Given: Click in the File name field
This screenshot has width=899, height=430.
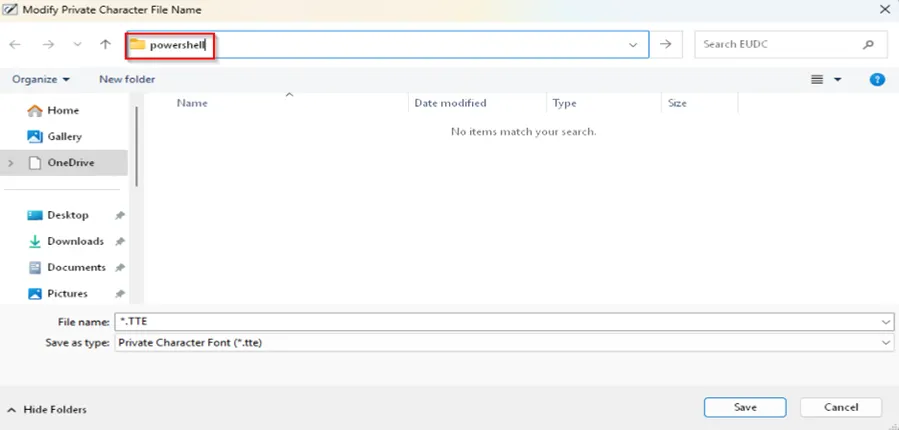Looking at the screenshot, I should (x=500, y=321).
